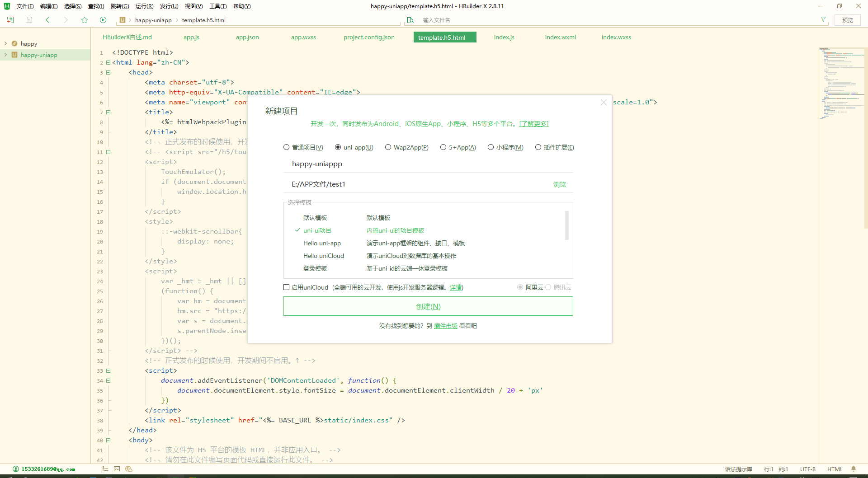Click the logged-in user account icon
The width and height of the screenshot is (868, 478).
[16, 469]
